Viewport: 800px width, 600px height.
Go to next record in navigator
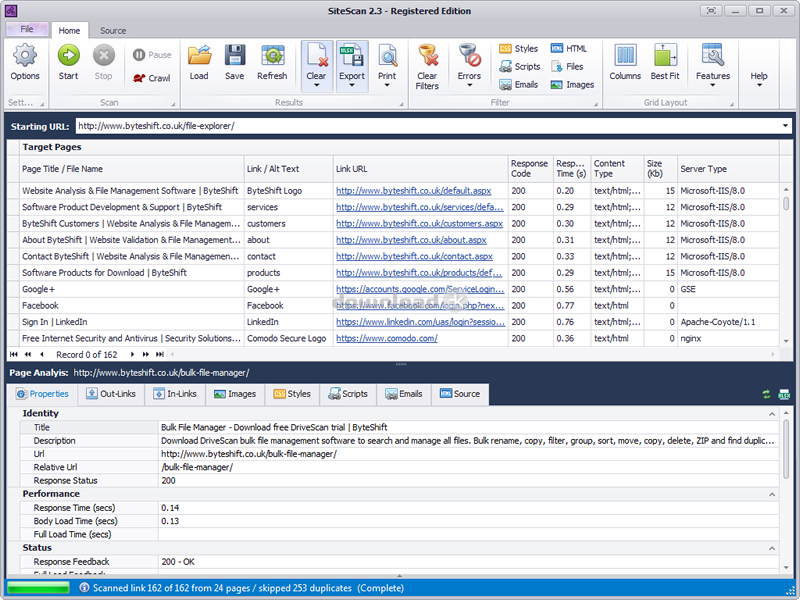pyautogui.click(x=132, y=354)
